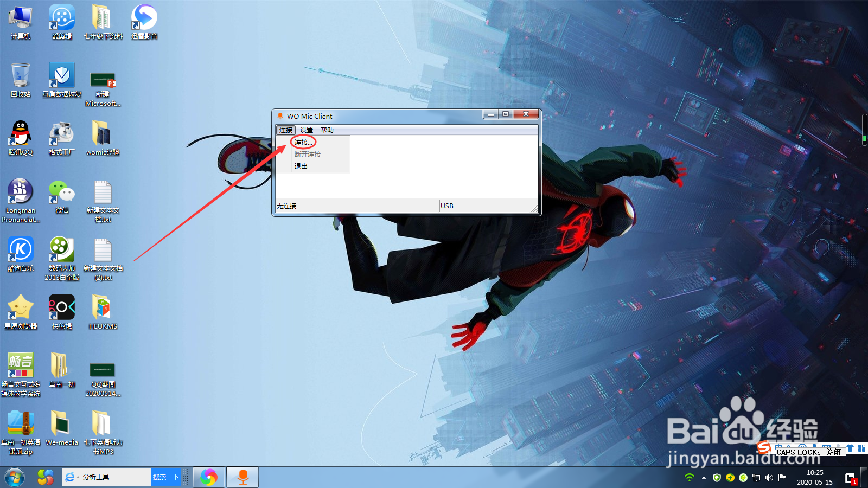Select the 计算机 desktop icon
This screenshot has height=488, width=868.
pos(21,23)
